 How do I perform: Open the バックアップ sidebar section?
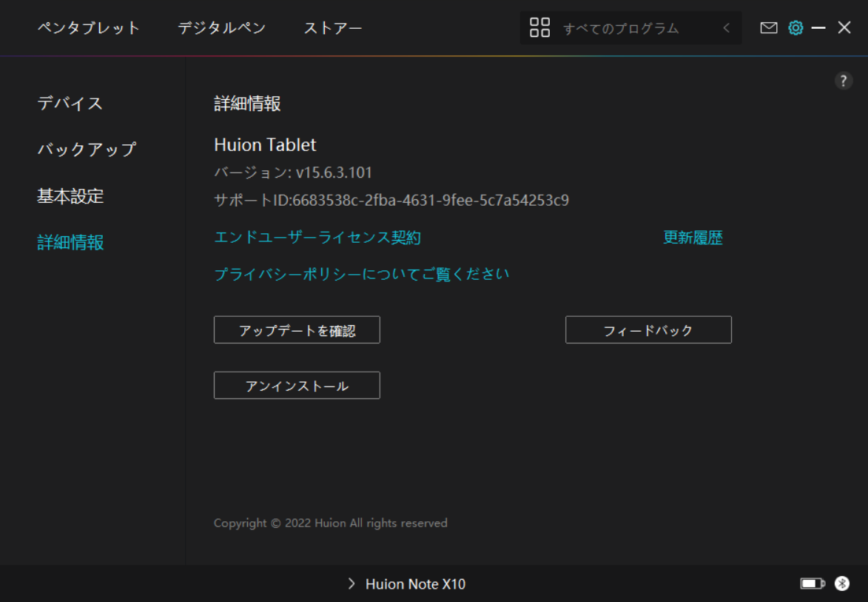coord(87,149)
